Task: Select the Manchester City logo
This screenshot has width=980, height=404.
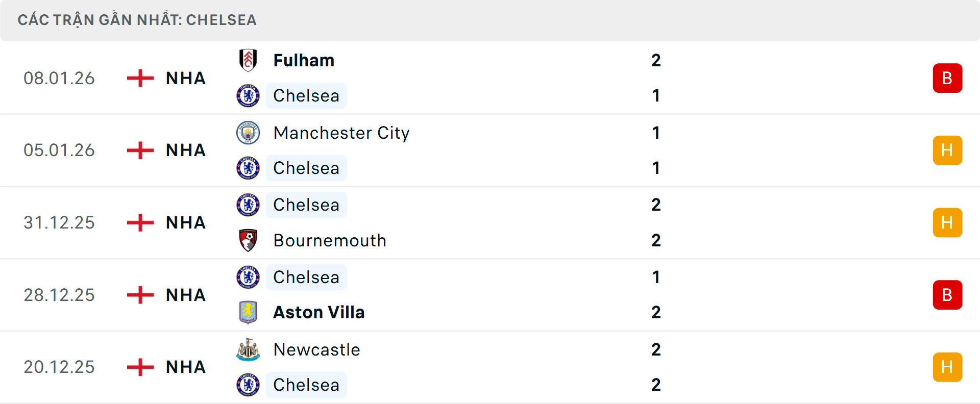Action: (248, 132)
